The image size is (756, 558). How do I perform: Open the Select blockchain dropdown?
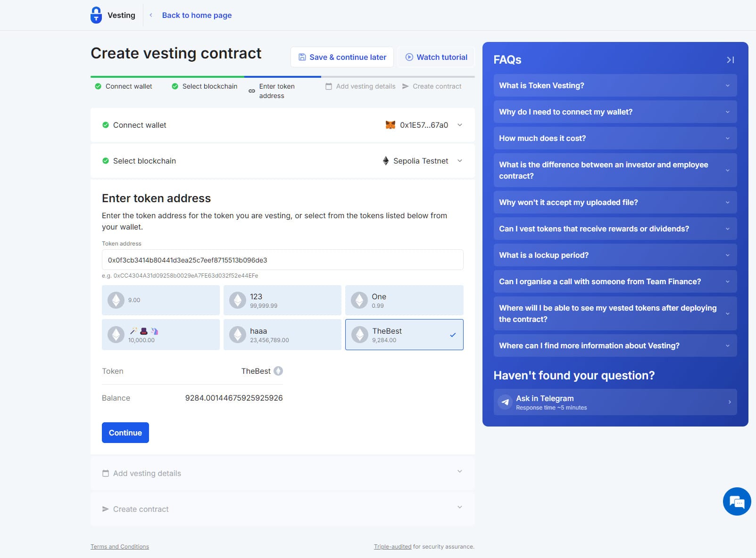click(x=459, y=161)
